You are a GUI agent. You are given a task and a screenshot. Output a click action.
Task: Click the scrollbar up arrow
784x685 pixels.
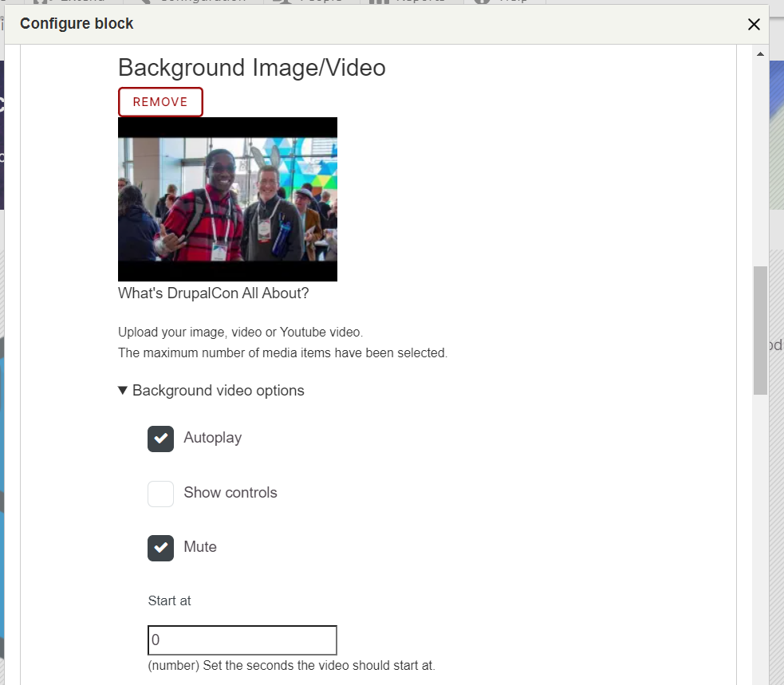[760, 54]
